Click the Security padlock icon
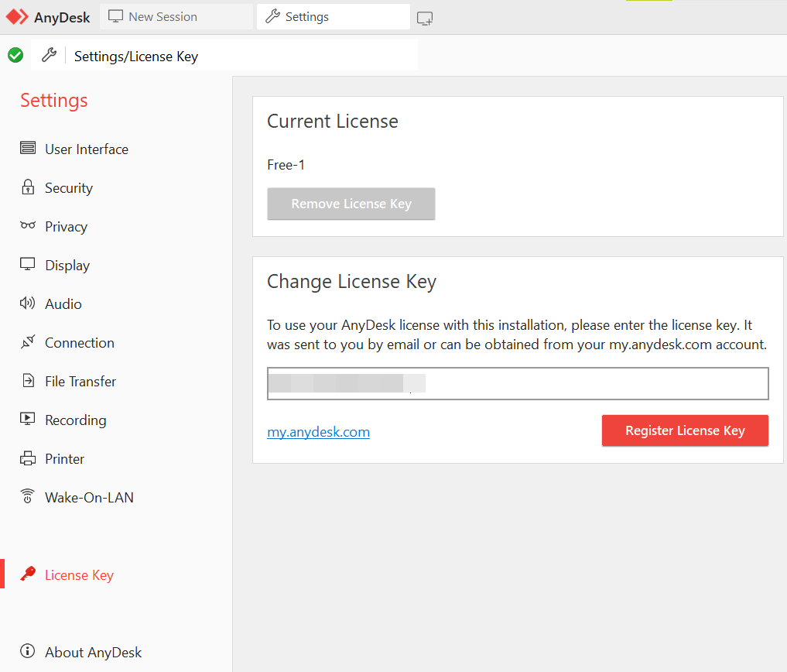 (x=28, y=187)
